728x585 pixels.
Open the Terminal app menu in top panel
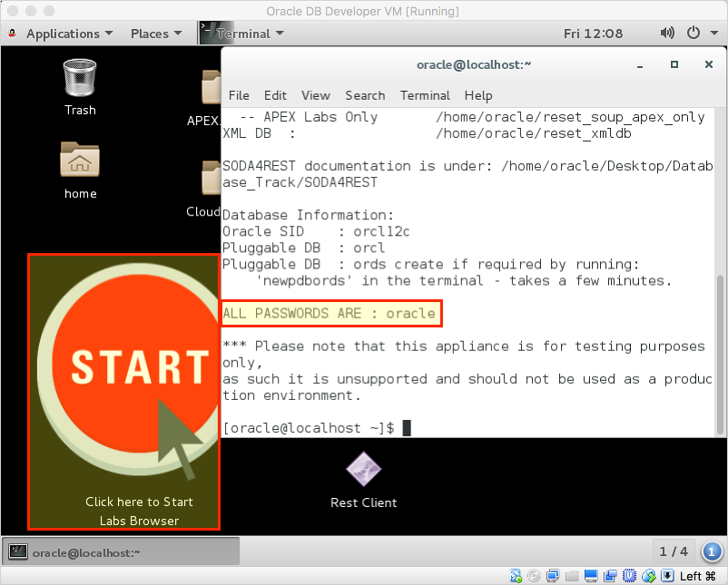(x=250, y=34)
